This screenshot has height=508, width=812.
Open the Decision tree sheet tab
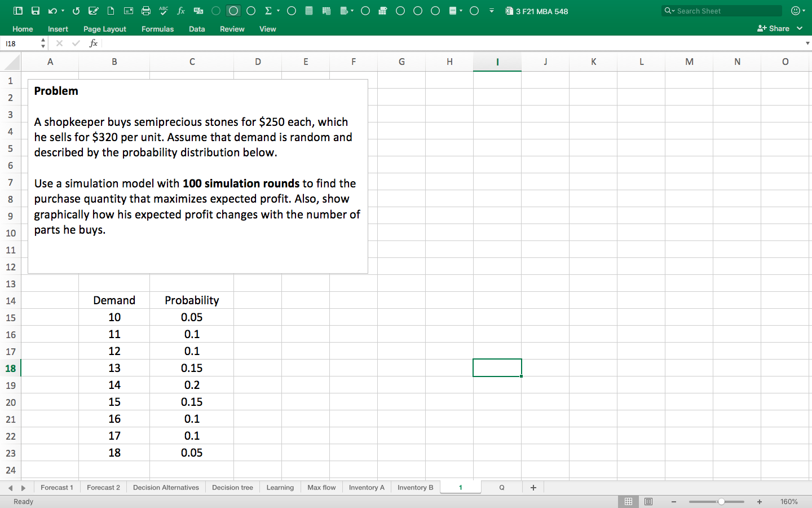[x=232, y=487]
